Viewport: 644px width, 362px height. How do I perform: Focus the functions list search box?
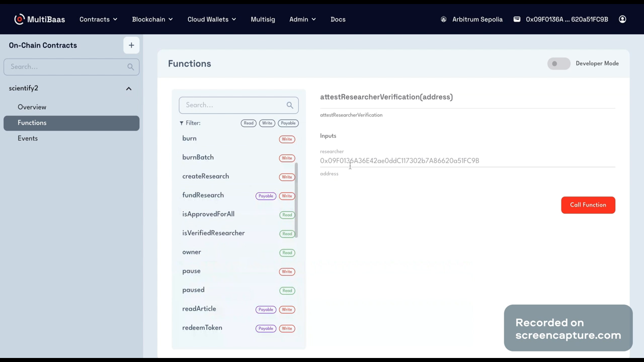(238, 105)
